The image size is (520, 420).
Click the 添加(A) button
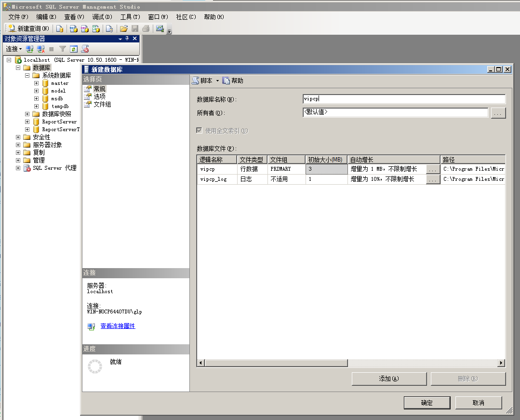[389, 379]
